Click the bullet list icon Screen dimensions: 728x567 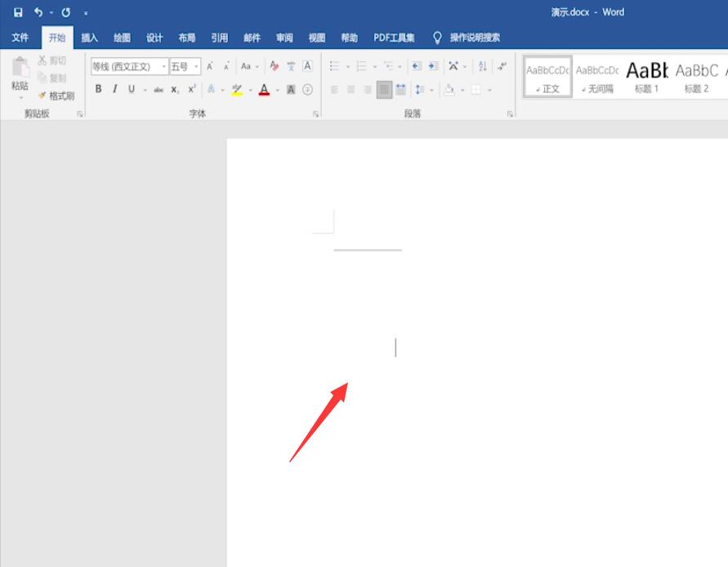[334, 66]
